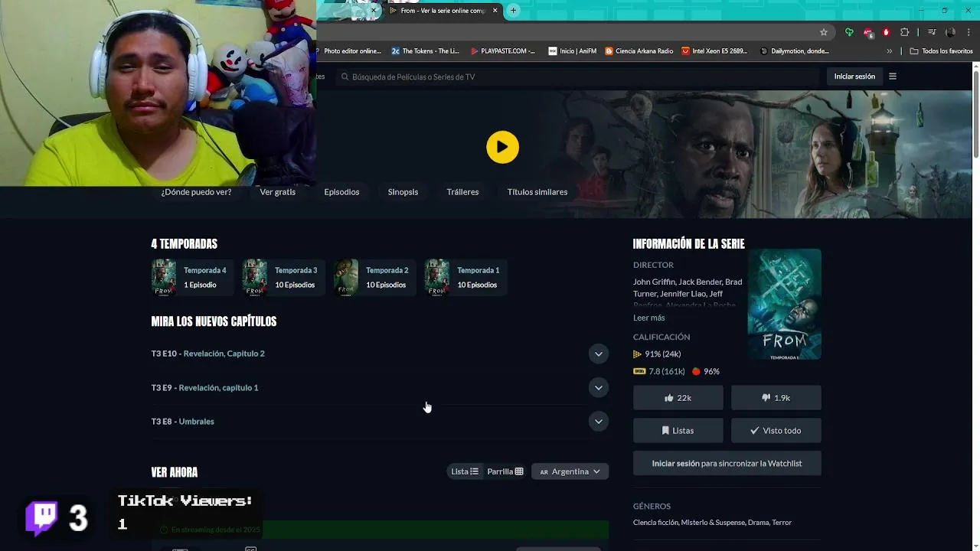Open the Intel Xeon E5 2689 bookmark
The width and height of the screenshot is (980, 551).
coord(714,51)
